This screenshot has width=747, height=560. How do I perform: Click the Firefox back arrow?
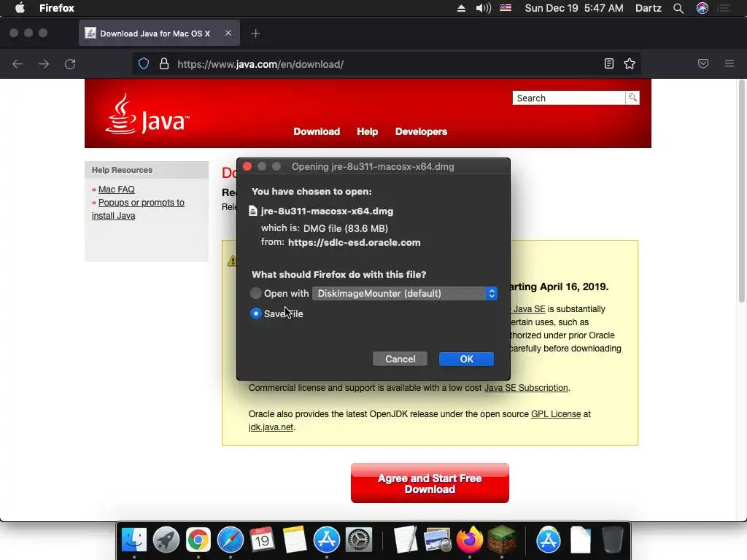(x=18, y=64)
